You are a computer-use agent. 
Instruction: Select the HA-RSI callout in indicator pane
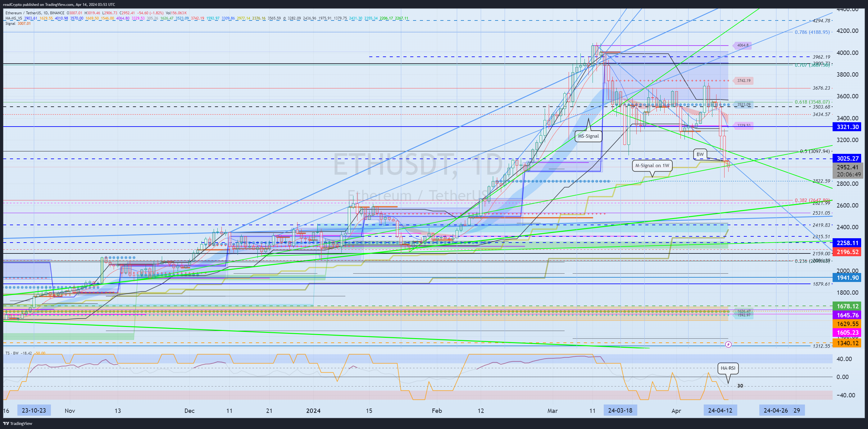point(728,368)
